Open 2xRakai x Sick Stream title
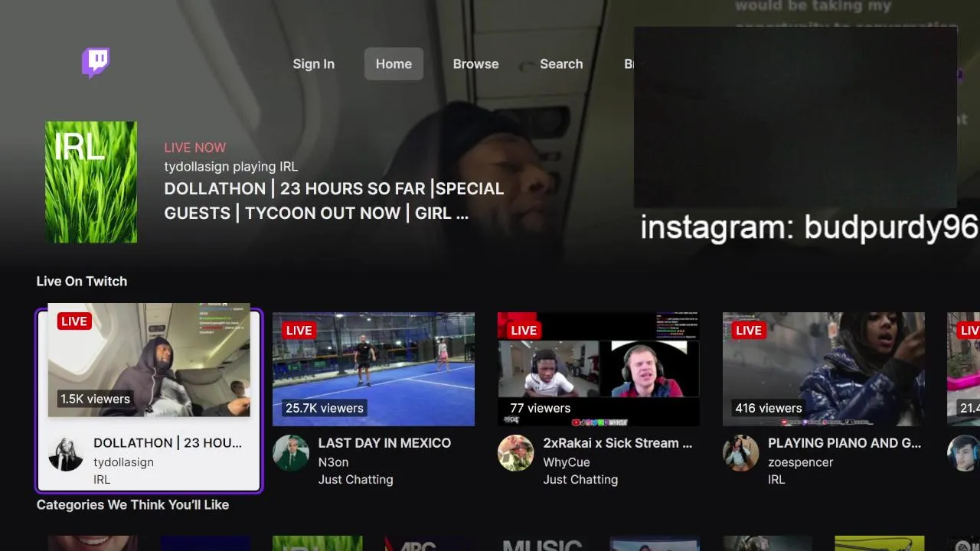The image size is (980, 551). pyautogui.click(x=617, y=443)
